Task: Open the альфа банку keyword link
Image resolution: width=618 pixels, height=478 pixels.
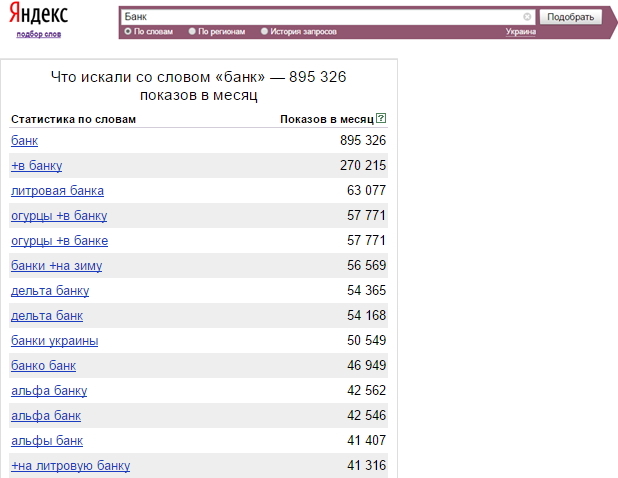Action: [49, 391]
